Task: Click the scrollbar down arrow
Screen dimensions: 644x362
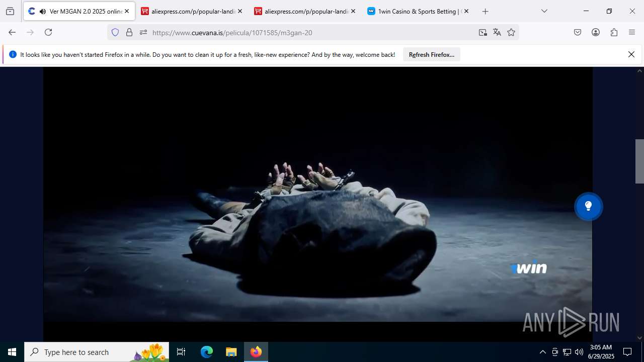Action: (x=639, y=338)
